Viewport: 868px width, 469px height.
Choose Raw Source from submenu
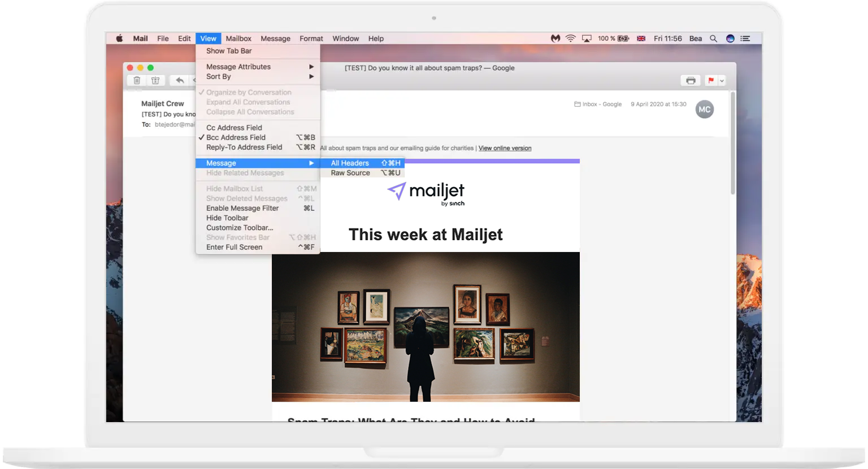coord(362,173)
